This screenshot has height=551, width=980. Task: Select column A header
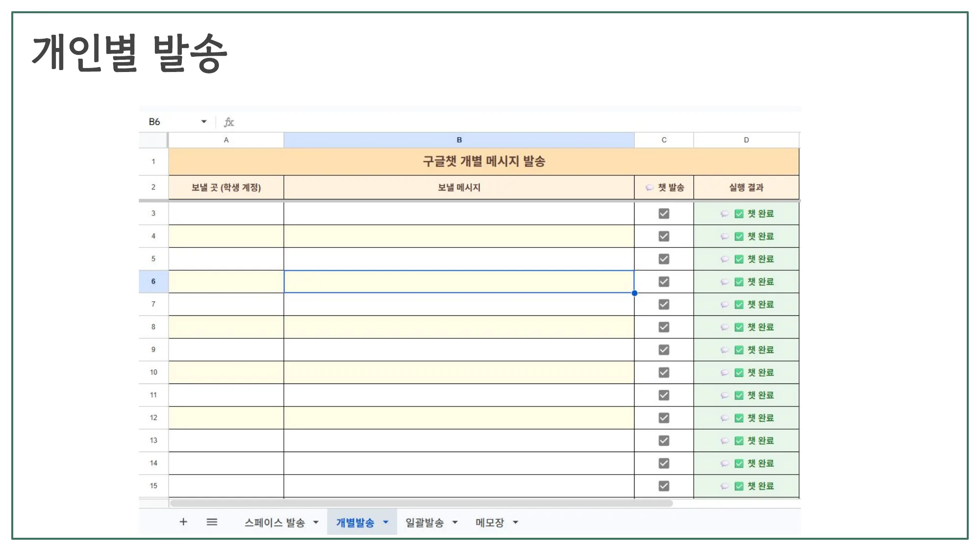226,140
